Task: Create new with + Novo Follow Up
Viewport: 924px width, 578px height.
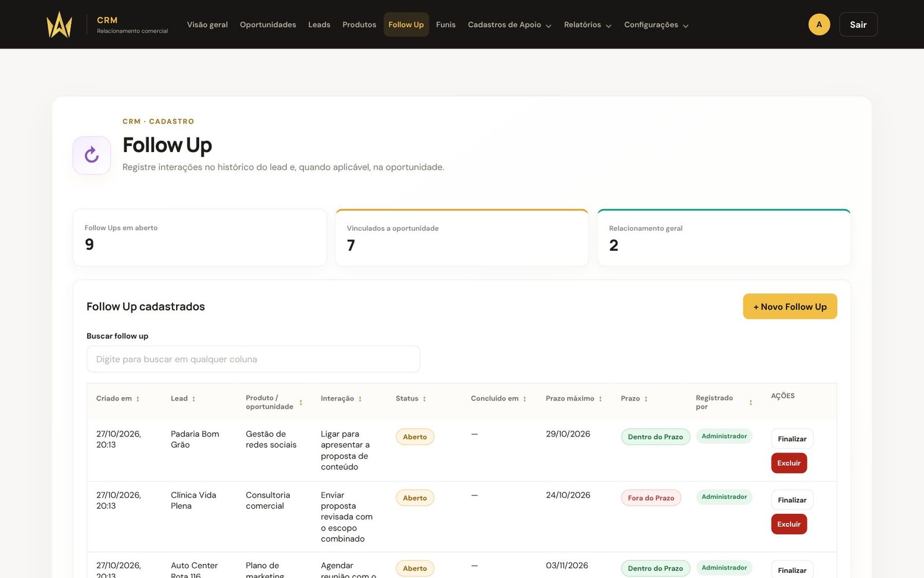Action: (x=790, y=306)
